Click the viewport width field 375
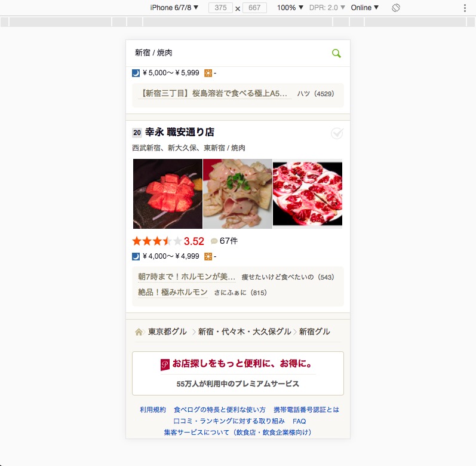 220,8
